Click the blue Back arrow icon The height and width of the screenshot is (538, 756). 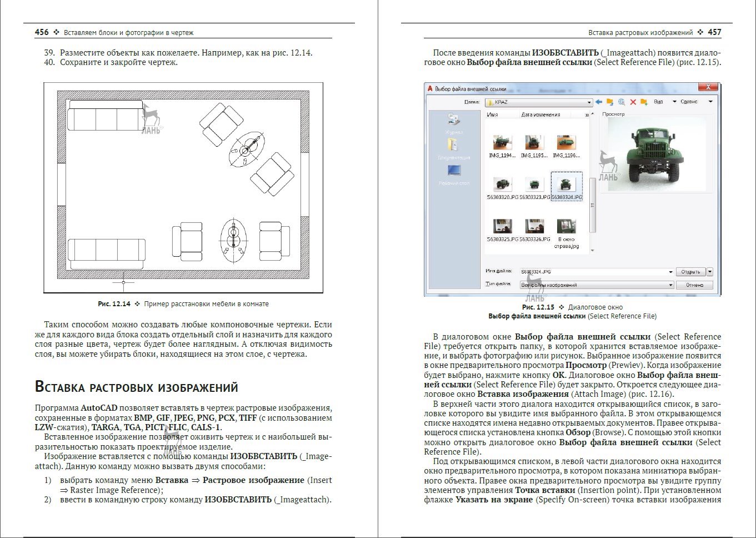pos(598,102)
